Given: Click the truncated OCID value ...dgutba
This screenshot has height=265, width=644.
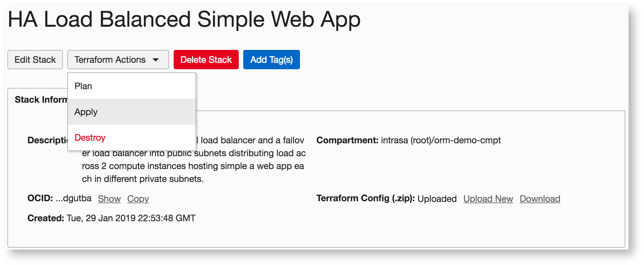Looking at the screenshot, I should (x=73, y=198).
